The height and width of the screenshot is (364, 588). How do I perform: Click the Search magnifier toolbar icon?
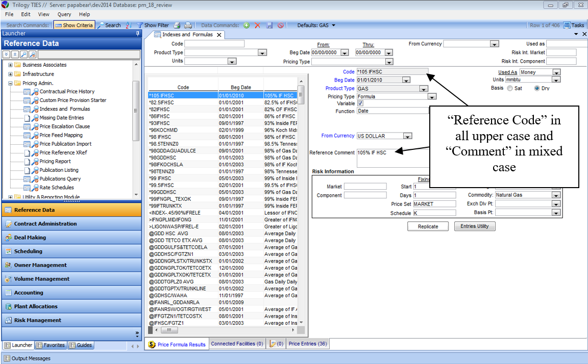(x=101, y=25)
